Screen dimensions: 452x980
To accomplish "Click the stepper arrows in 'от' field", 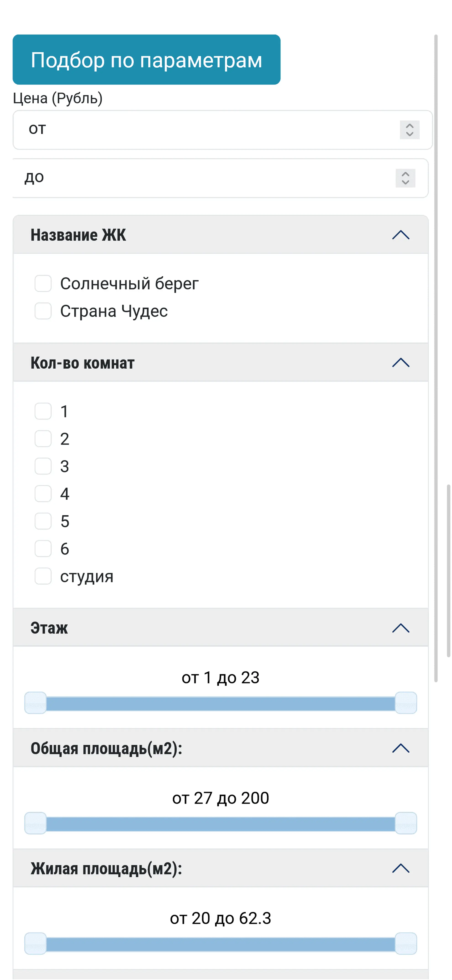I will tap(409, 130).
